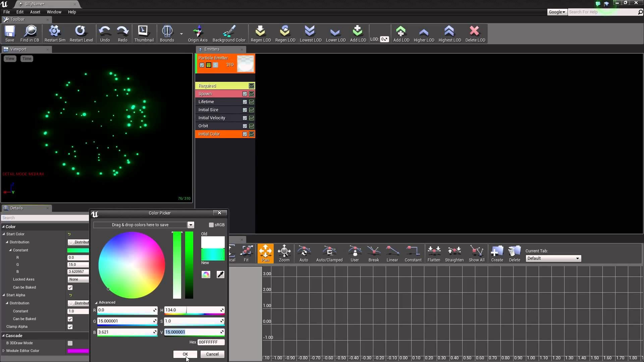The image size is (644, 362).
Task: Confirm color choice with OK button
Action: point(185,354)
